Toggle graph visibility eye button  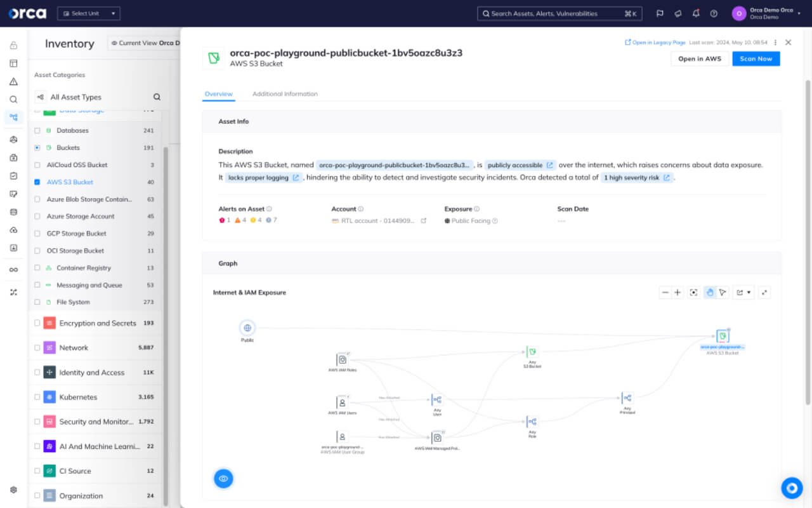223,478
